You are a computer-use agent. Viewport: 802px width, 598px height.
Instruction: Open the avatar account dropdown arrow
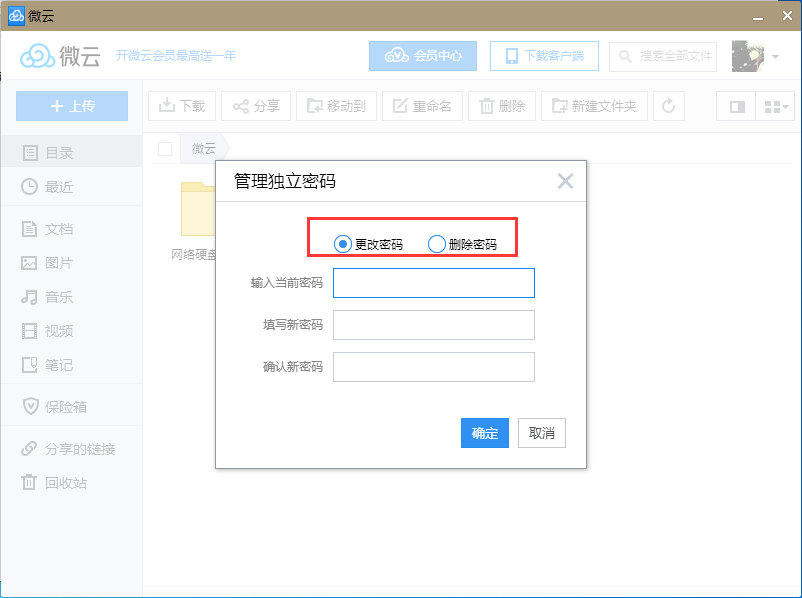point(773,56)
